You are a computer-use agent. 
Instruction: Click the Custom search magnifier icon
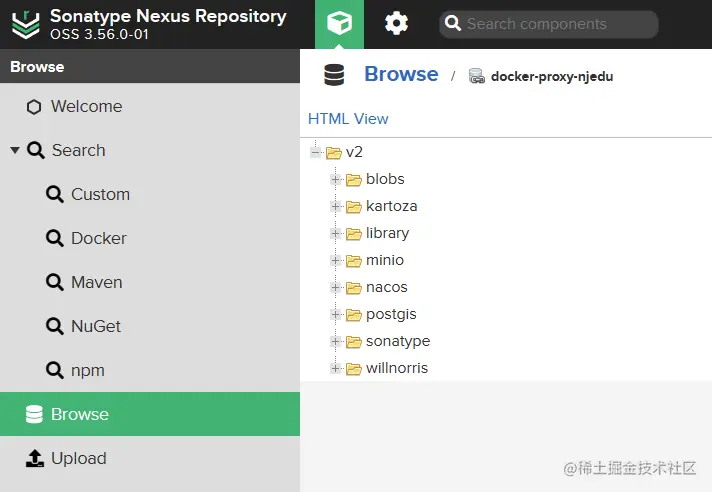point(54,194)
